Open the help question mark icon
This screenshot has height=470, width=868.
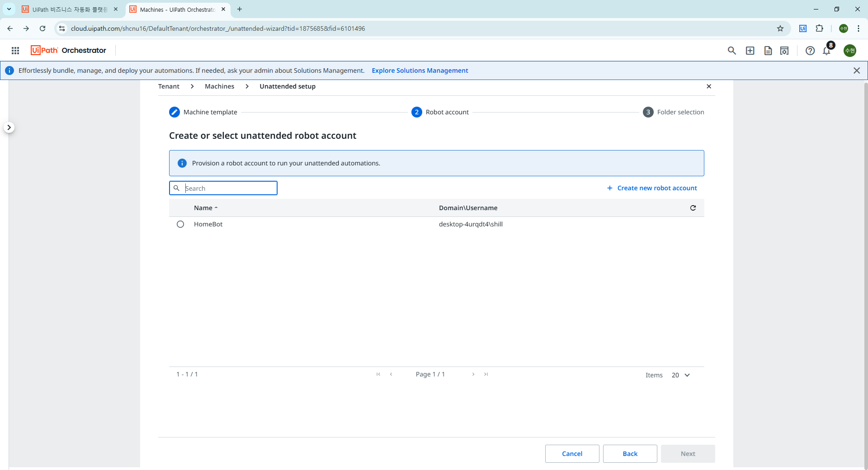click(x=810, y=51)
